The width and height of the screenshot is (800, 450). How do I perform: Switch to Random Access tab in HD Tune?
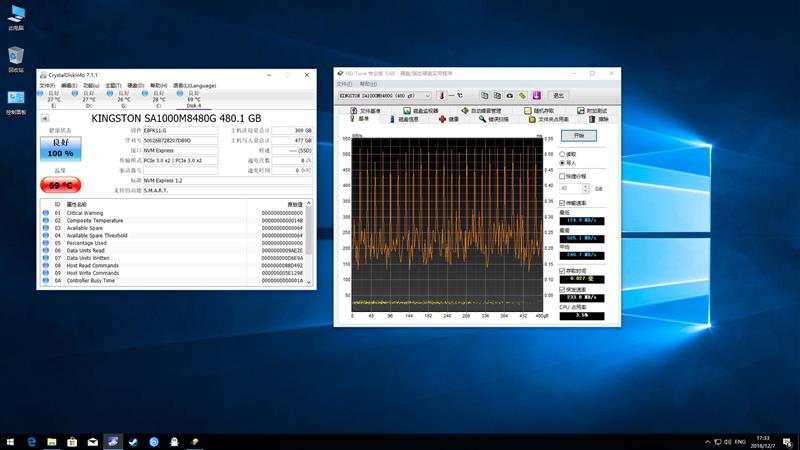coord(539,111)
